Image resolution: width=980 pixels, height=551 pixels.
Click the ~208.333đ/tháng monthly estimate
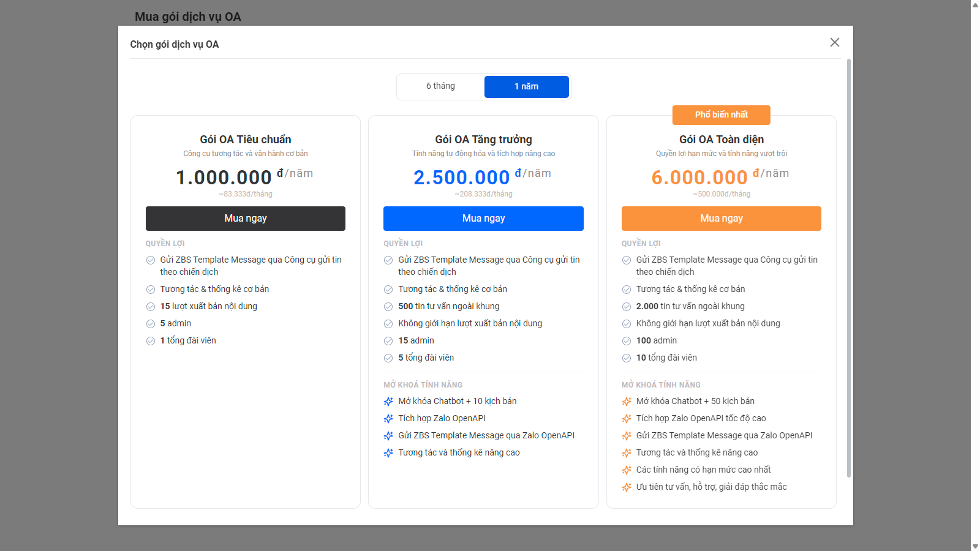point(483,194)
